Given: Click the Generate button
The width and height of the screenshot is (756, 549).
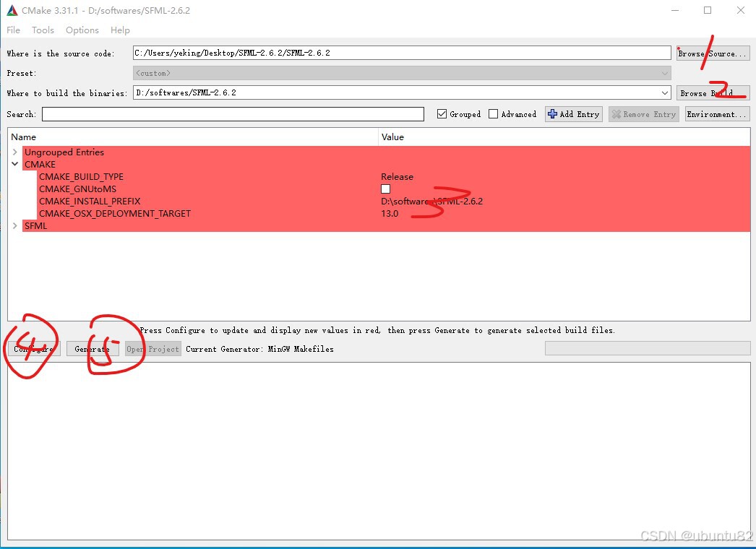Looking at the screenshot, I should (92, 349).
